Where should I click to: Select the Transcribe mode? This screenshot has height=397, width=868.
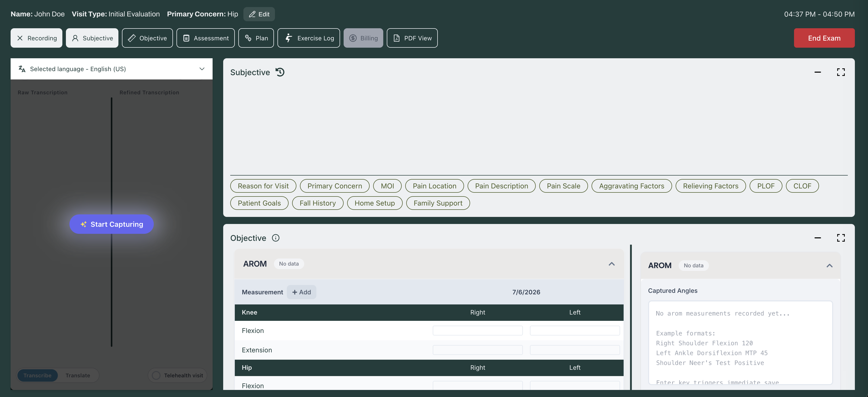point(37,375)
